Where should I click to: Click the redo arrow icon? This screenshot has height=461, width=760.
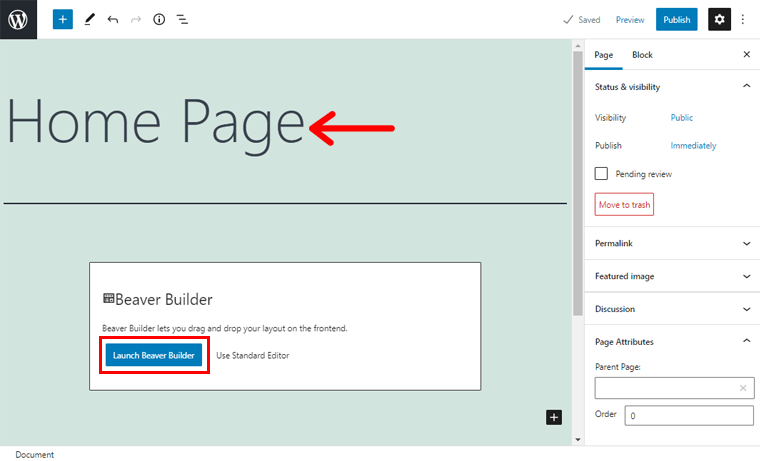[136, 19]
